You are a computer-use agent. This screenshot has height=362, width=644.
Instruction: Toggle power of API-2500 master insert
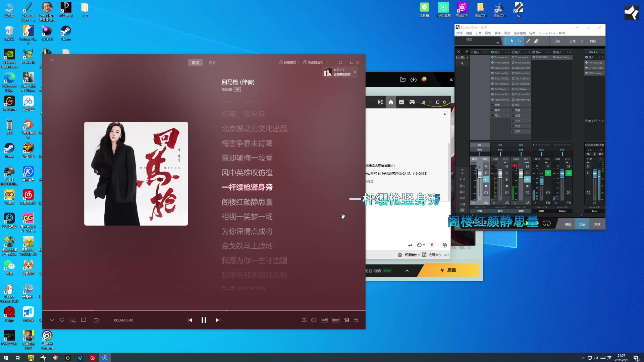[x=587, y=63]
